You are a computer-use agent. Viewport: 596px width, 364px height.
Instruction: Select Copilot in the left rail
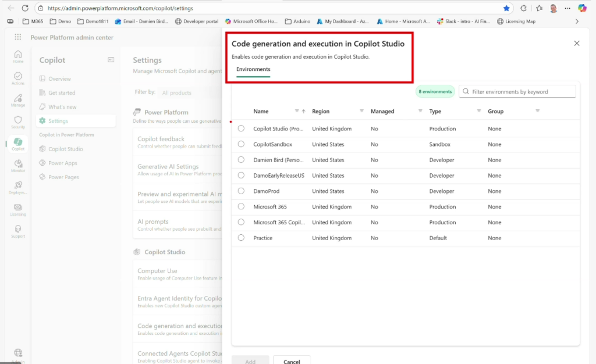click(18, 144)
